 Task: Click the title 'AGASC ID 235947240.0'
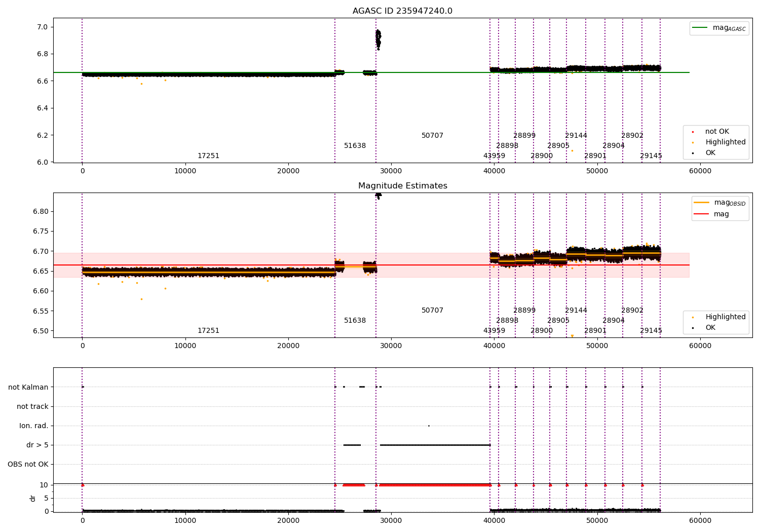click(x=402, y=11)
